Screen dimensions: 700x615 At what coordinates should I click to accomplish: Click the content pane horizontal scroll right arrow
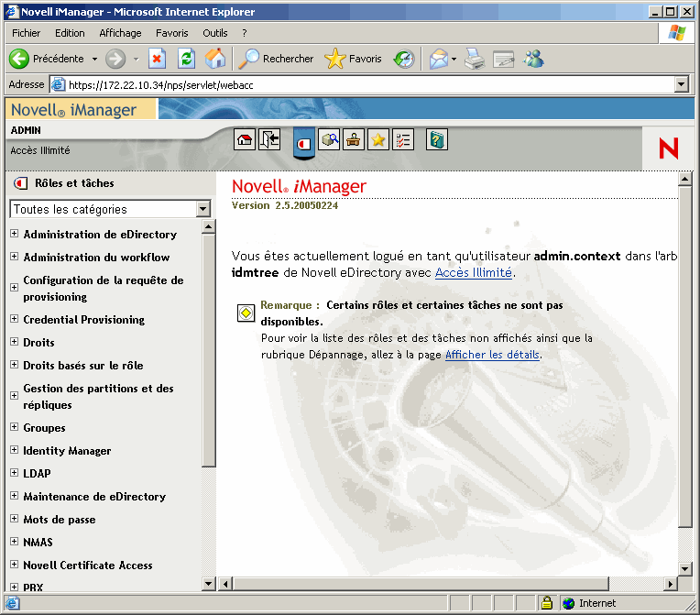point(671,583)
